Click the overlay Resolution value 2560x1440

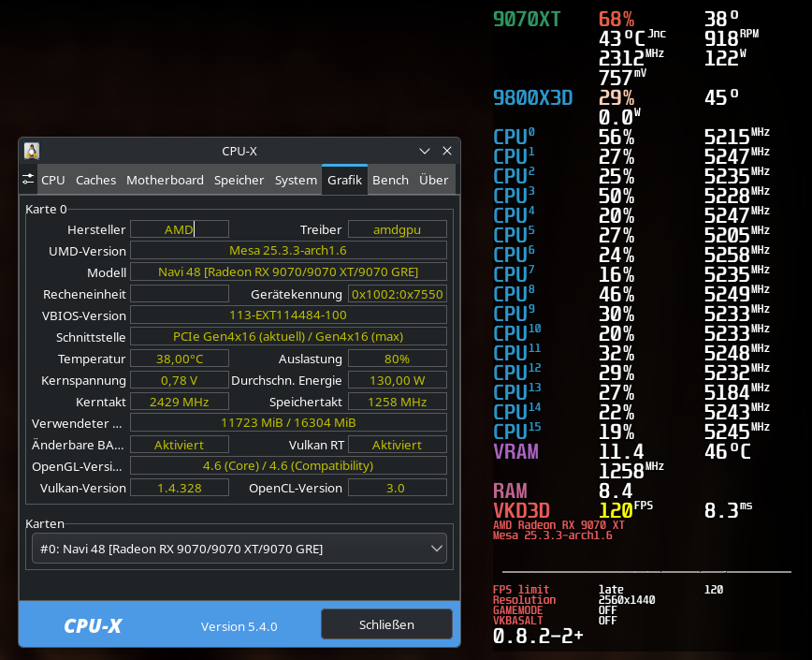click(627, 600)
